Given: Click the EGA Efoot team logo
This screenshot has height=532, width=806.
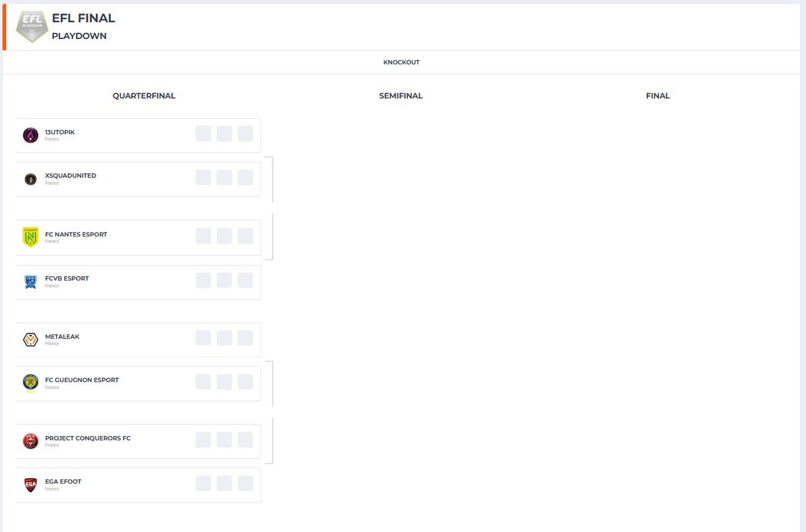Looking at the screenshot, I should pos(30,484).
